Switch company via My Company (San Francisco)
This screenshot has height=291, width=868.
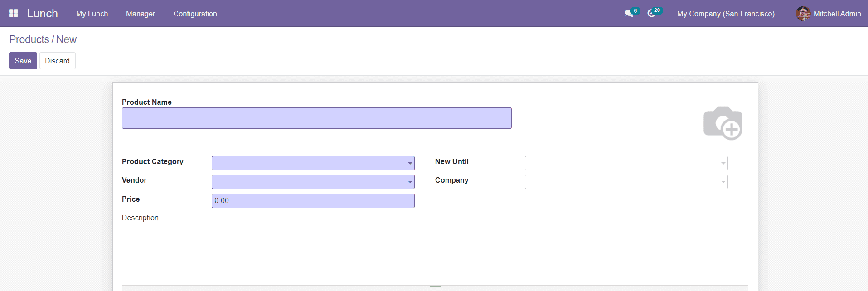[x=726, y=14]
